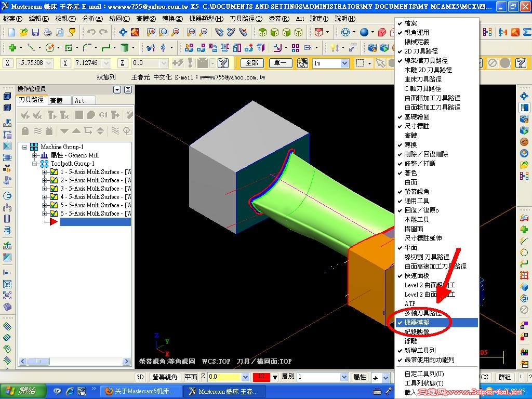
Task: Select the Create line tool icon
Action: [31, 48]
